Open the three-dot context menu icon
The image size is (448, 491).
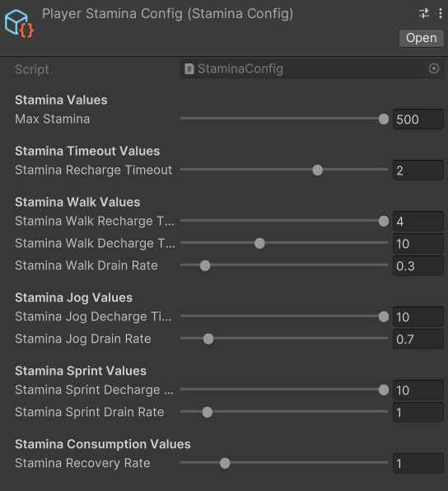[x=440, y=13]
